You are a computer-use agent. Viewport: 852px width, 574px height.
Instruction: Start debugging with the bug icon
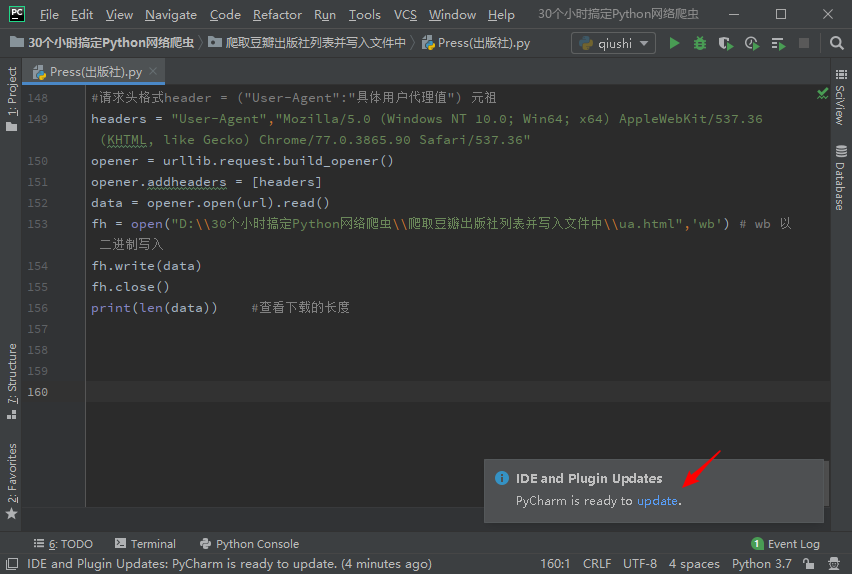click(x=700, y=43)
